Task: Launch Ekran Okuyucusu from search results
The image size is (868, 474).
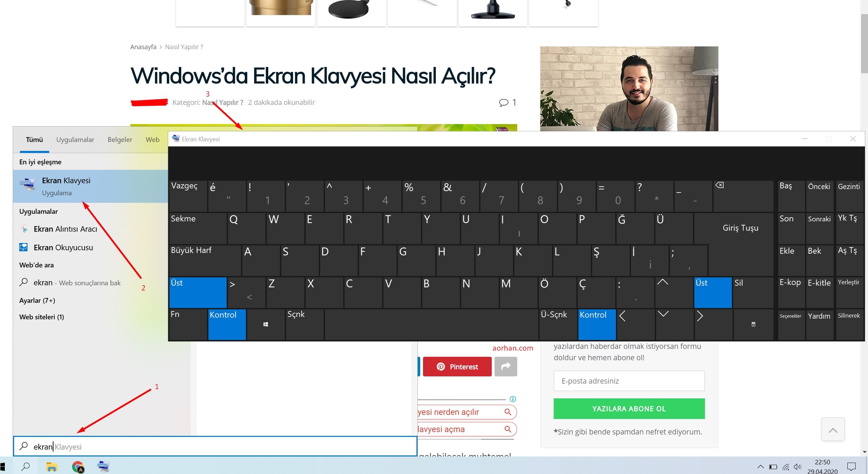Action: click(x=56, y=247)
